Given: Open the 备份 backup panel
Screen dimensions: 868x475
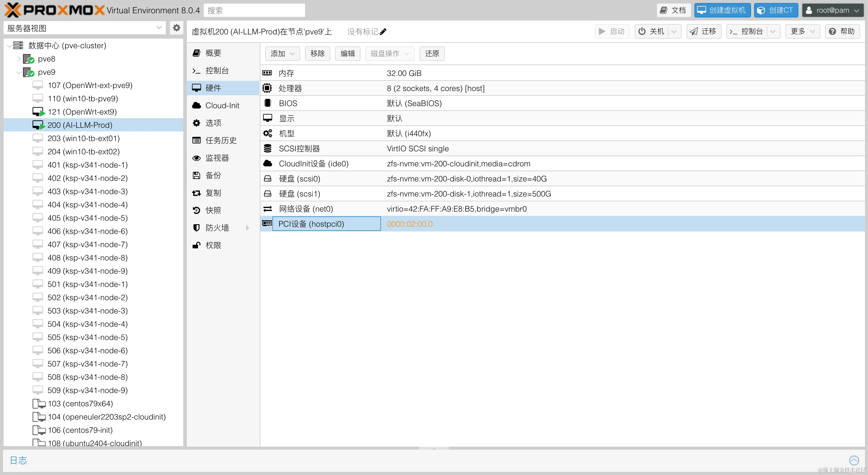Looking at the screenshot, I should 213,175.
